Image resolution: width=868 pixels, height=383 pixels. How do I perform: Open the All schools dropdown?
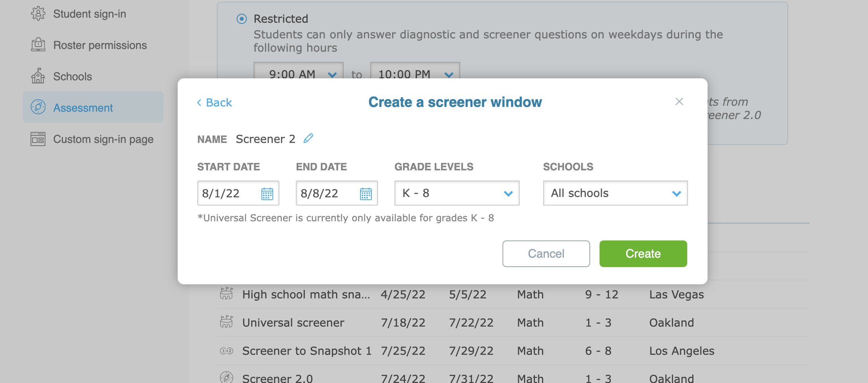tap(615, 193)
